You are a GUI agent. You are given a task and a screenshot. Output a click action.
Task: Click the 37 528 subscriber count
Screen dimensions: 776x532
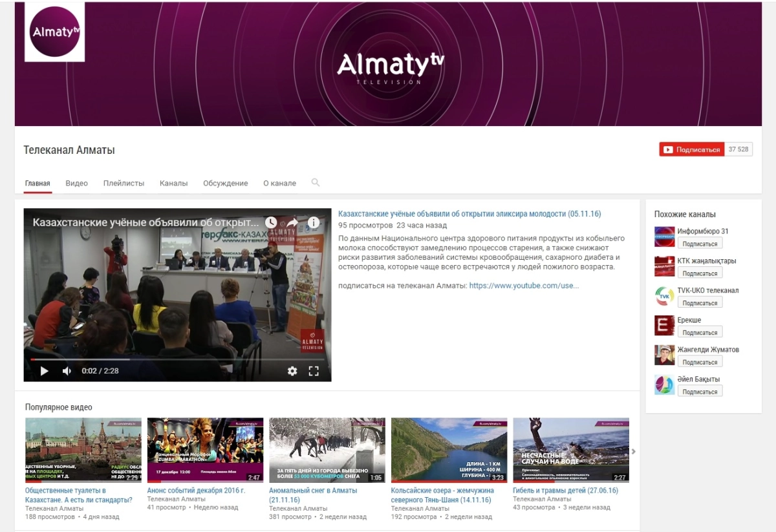tap(738, 149)
